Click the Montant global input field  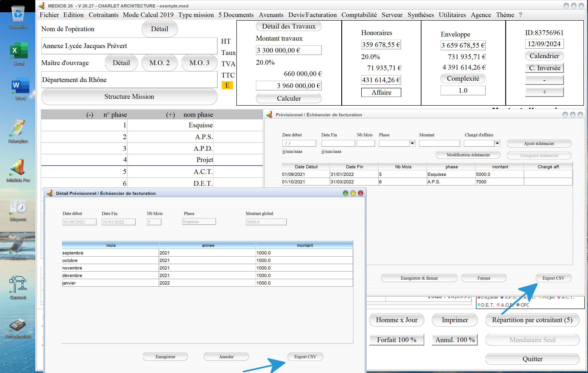tap(265, 222)
